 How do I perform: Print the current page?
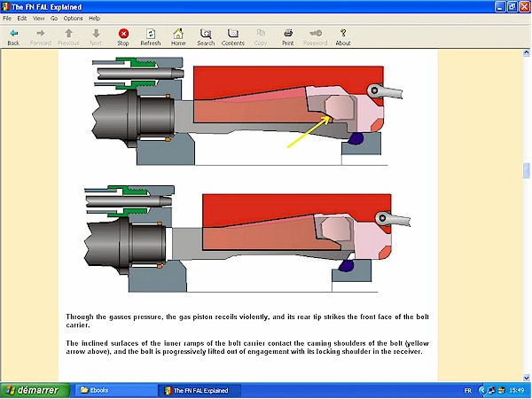pos(288,36)
